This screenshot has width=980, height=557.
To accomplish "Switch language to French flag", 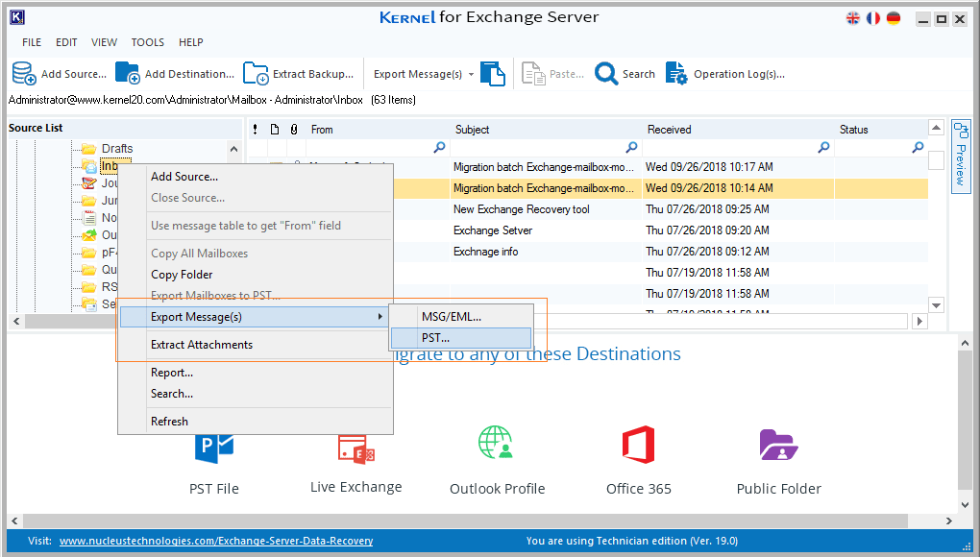I will coord(873,18).
